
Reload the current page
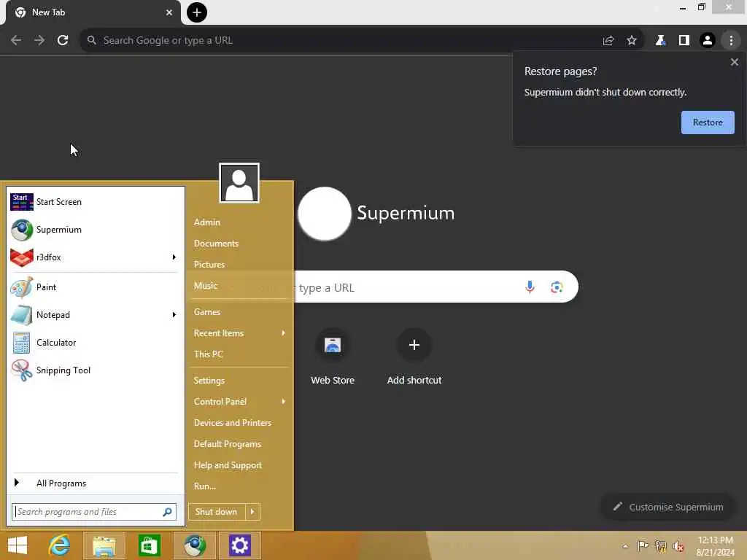[63, 41]
